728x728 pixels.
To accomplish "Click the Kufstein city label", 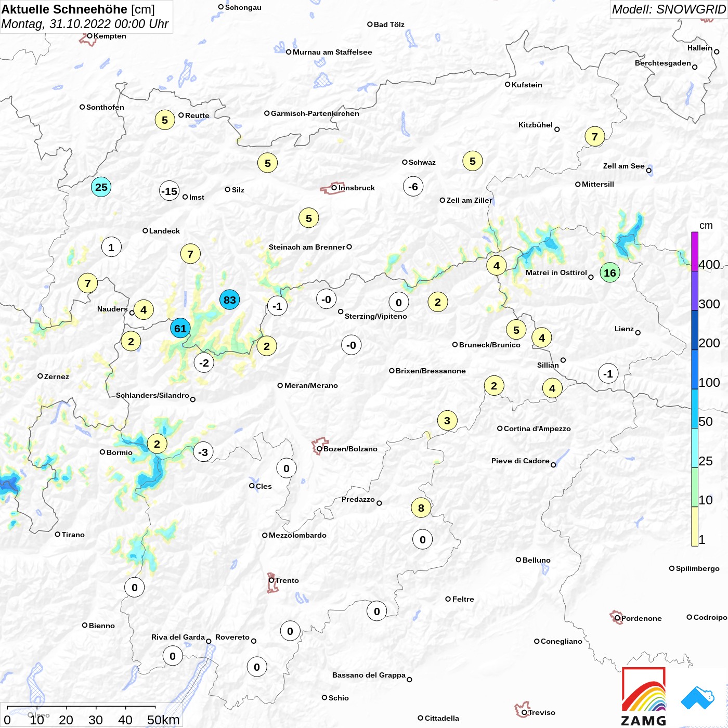I will (x=527, y=85).
